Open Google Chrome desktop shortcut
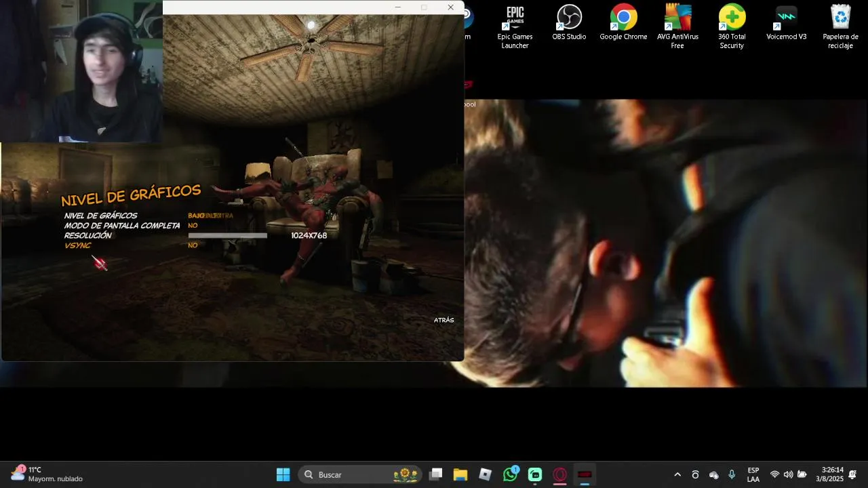 [x=623, y=23]
